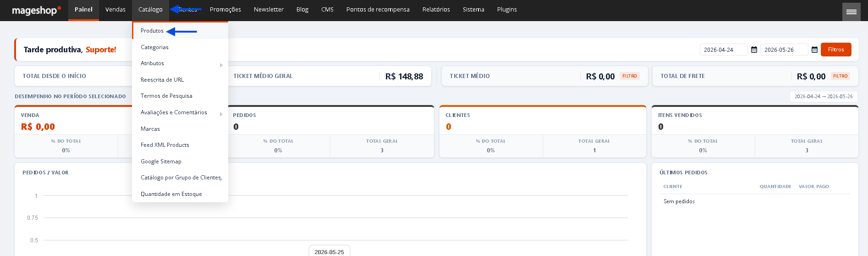Expand Avaliações e Comentários submenu
868x256 pixels.
[221, 114]
